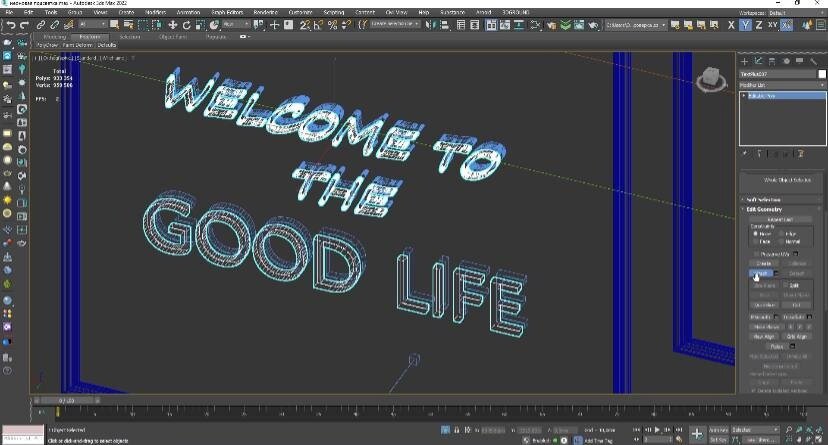Viewport: 828px width, 445px height.
Task: Click the Make Planar button
Action: (766, 327)
